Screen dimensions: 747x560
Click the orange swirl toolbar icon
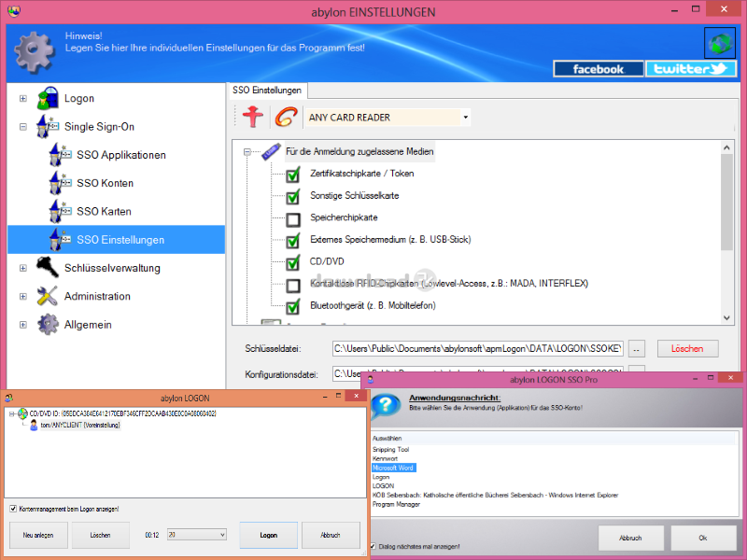point(286,118)
